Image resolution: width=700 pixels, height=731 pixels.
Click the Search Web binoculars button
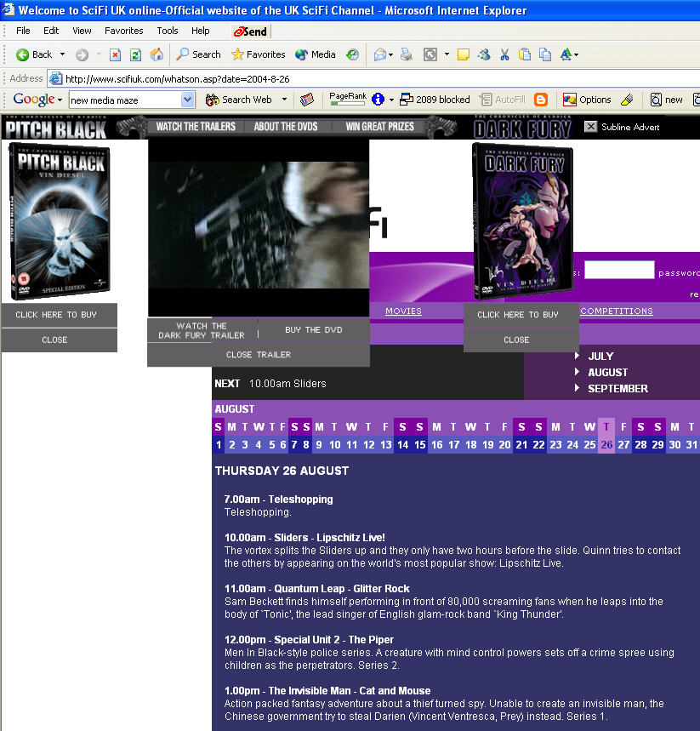(x=239, y=100)
